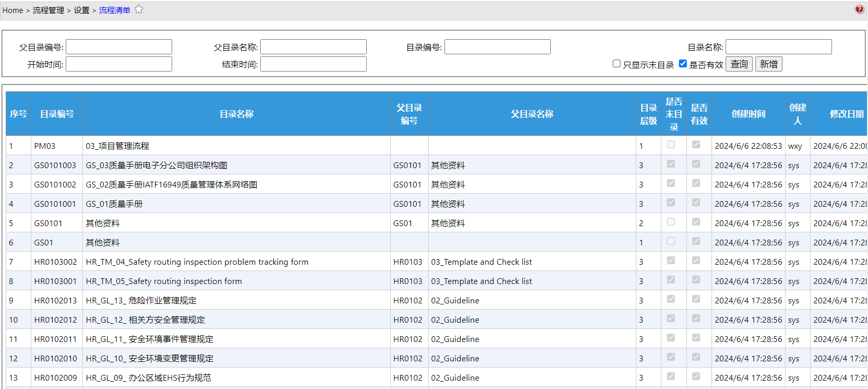
Task: Toggle 是否末目录 checkbox in GS01 row
Action: coord(671,241)
